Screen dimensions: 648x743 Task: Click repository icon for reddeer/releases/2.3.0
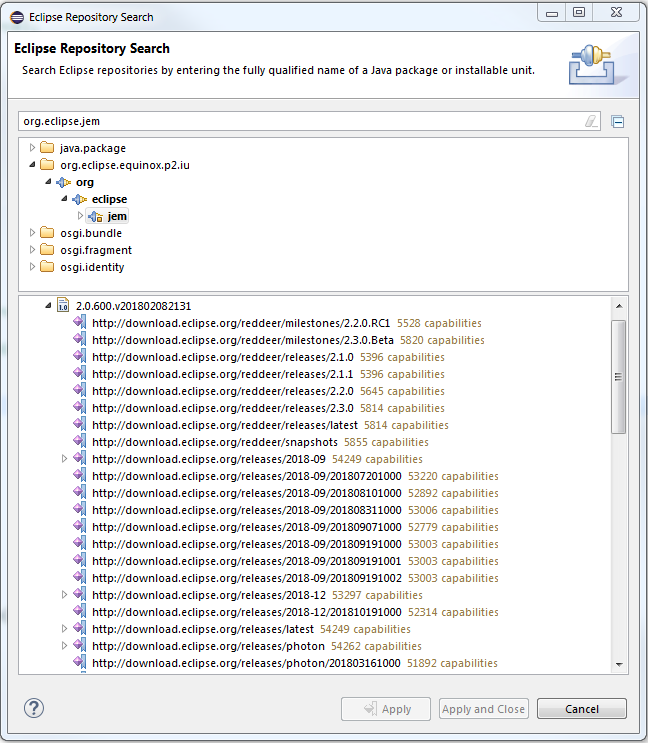(80, 408)
